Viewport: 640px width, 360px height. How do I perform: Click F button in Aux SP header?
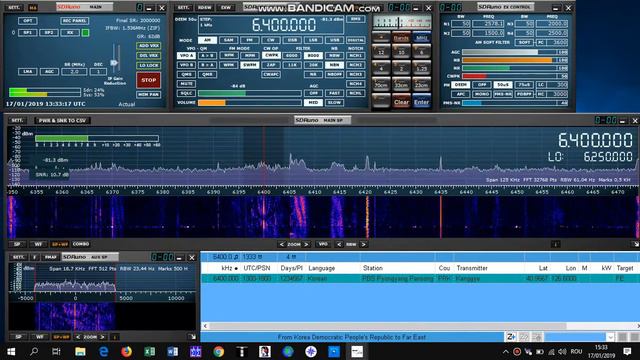tap(35, 257)
